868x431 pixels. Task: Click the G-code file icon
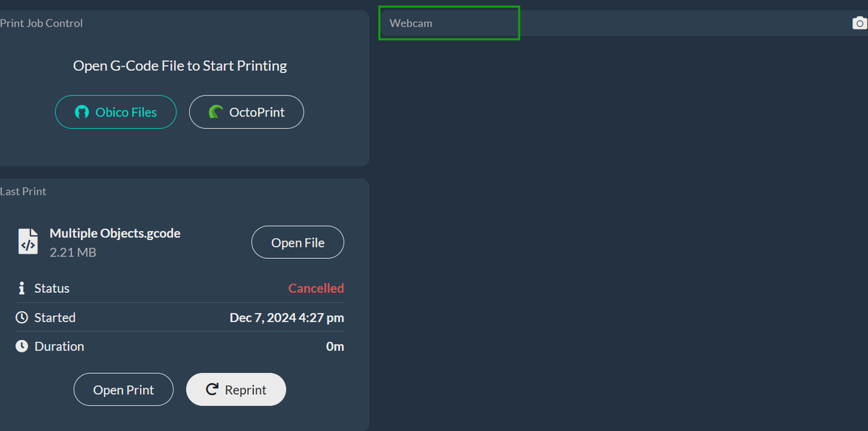27,242
